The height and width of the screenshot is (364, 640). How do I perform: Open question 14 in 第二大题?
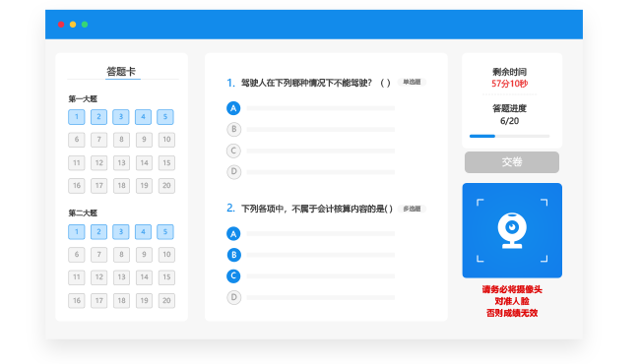(144, 277)
